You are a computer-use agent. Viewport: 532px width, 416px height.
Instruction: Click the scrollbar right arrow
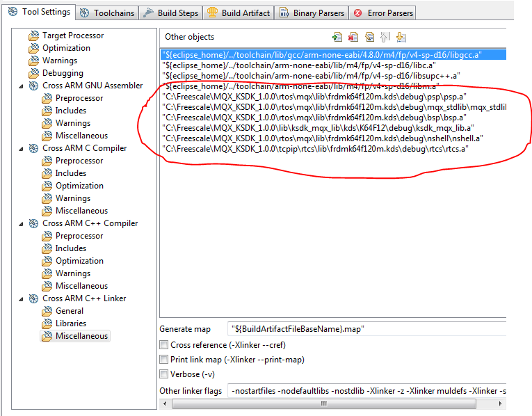(x=500, y=403)
